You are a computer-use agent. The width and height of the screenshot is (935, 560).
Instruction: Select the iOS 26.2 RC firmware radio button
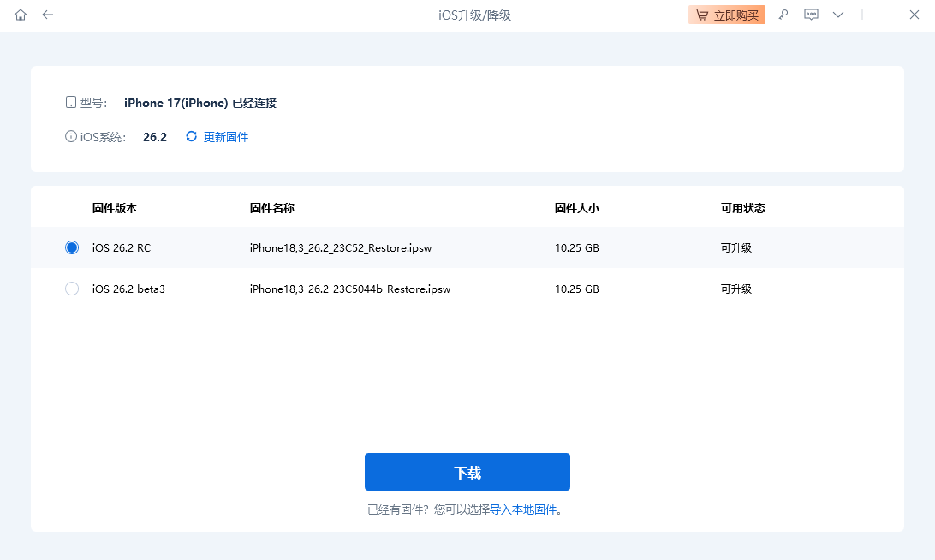pos(72,247)
